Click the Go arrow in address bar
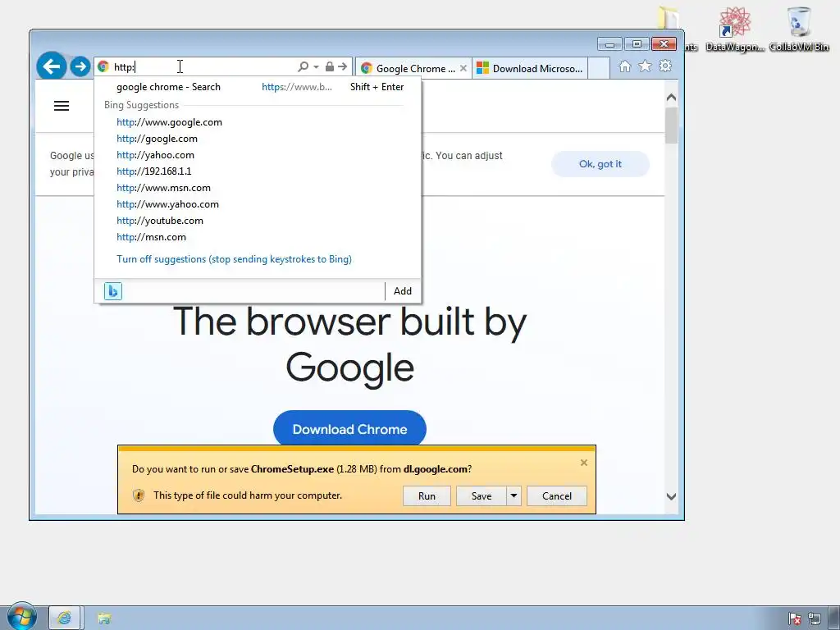The width and height of the screenshot is (840, 630). (x=343, y=66)
